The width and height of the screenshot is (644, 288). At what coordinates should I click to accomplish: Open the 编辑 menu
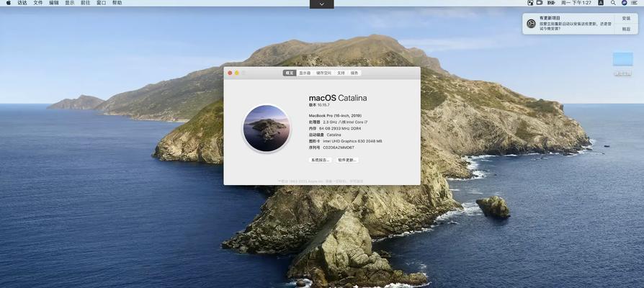[54, 2]
